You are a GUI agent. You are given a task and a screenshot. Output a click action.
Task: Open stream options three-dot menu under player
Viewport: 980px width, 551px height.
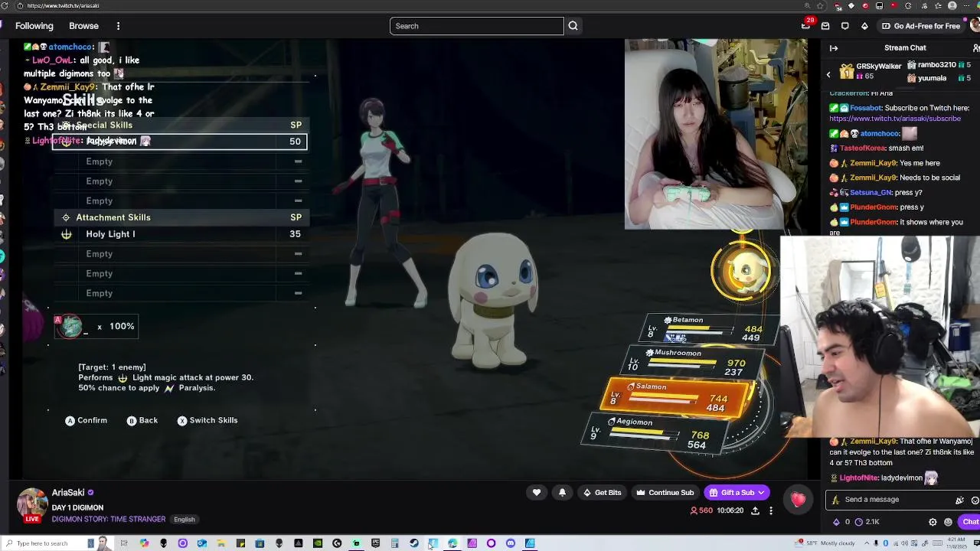(771, 510)
